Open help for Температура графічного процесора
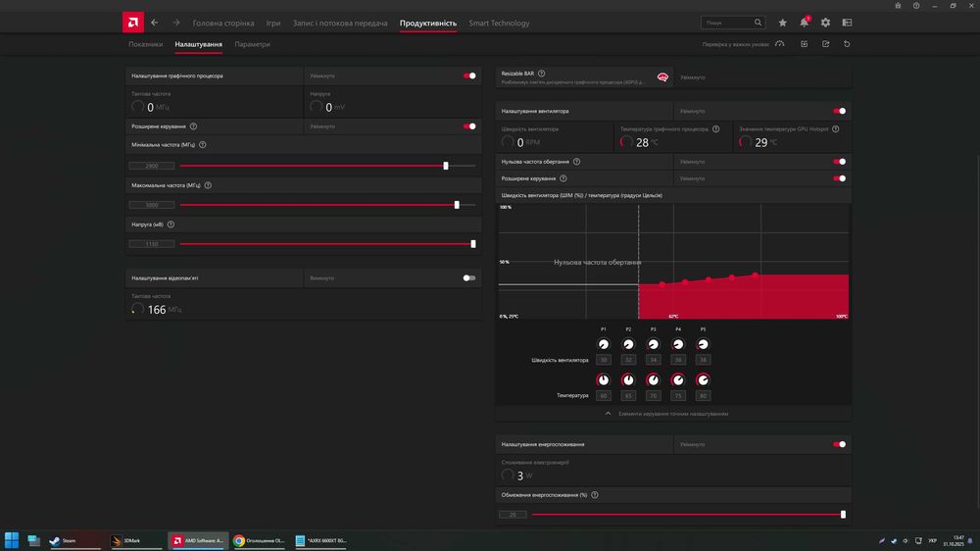Screen dimensions: 980x551 [x=716, y=128]
